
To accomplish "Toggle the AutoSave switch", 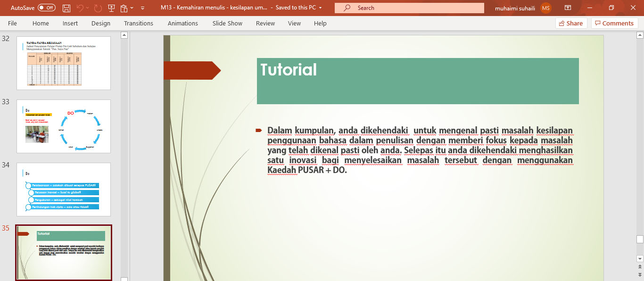I will 46,8.
